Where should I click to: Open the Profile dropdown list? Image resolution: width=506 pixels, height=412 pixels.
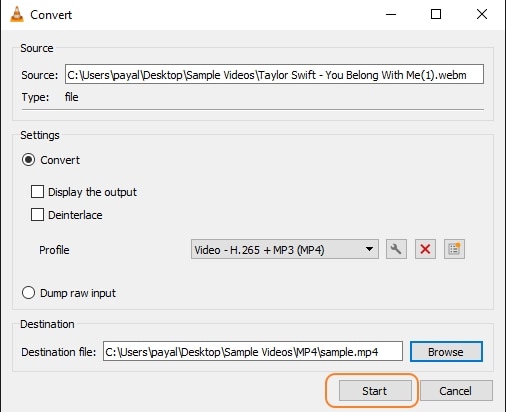pos(285,249)
